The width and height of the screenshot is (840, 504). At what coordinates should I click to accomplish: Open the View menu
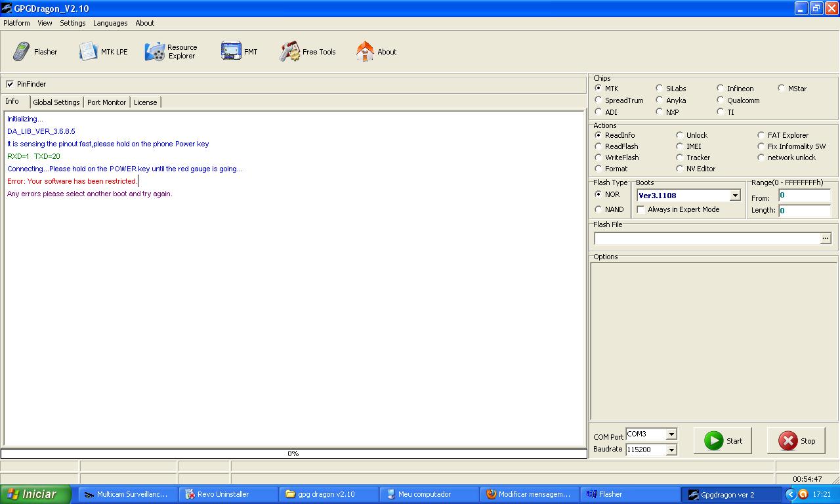[45, 23]
